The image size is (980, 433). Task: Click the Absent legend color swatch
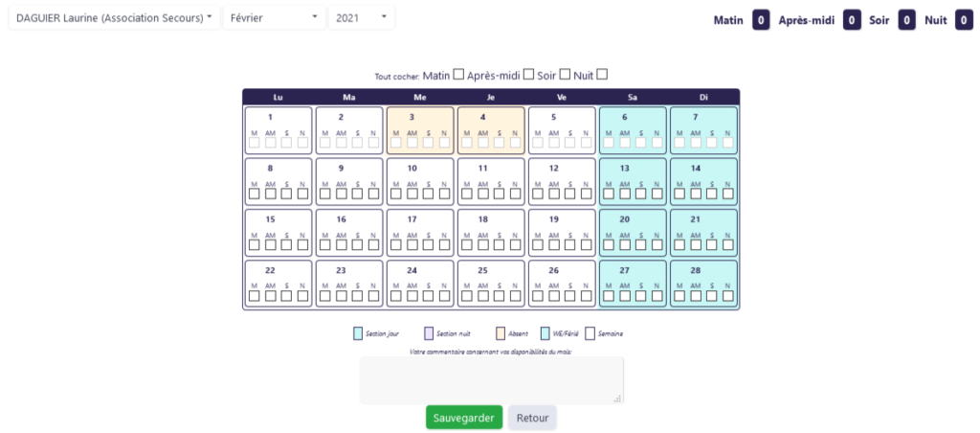501,333
